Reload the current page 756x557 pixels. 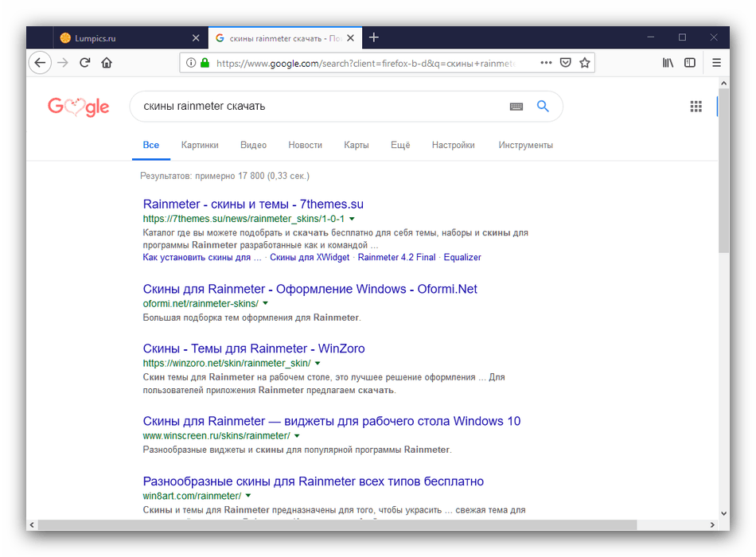click(85, 63)
